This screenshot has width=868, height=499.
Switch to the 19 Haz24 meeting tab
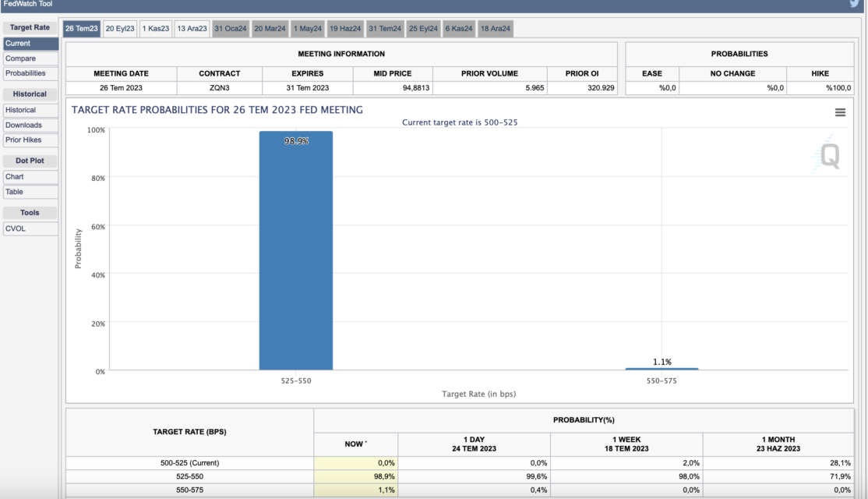point(345,29)
